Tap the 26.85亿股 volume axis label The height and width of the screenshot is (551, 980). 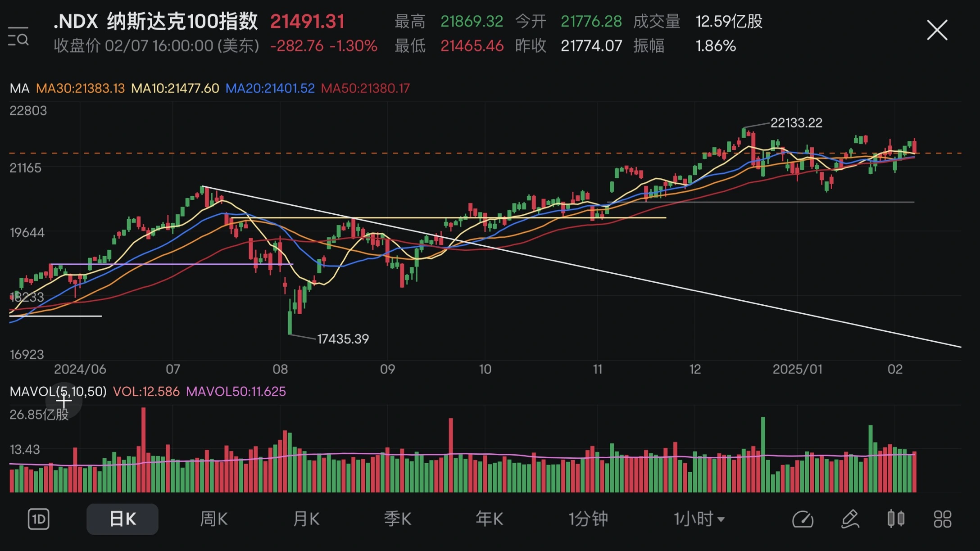pyautogui.click(x=39, y=414)
